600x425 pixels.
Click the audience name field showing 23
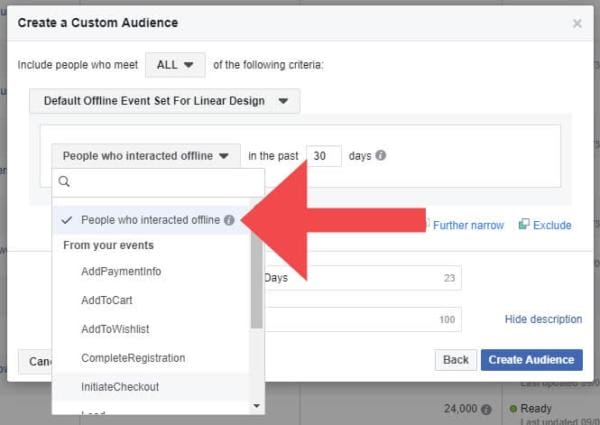point(363,278)
